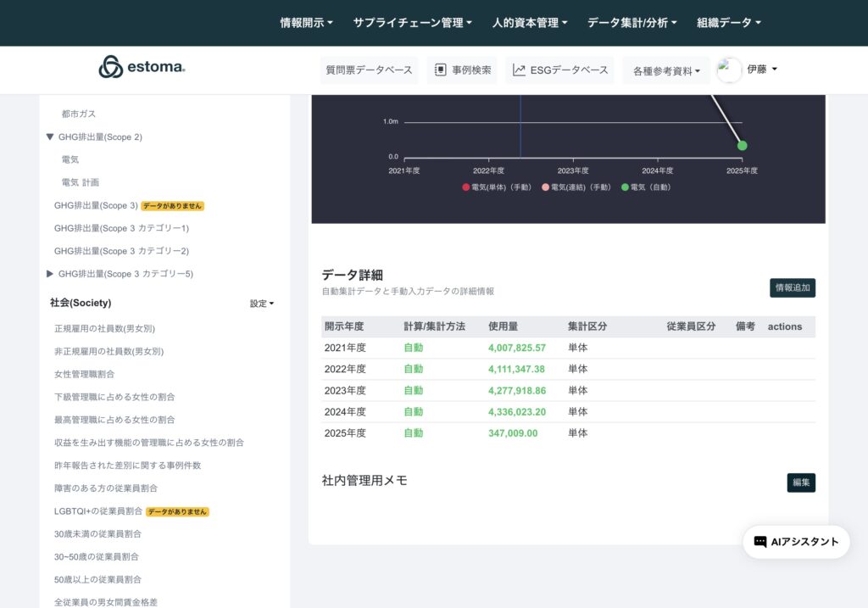Screen dimensions: 868x608
Task: Click the 情報追加 button
Action: [x=793, y=287]
